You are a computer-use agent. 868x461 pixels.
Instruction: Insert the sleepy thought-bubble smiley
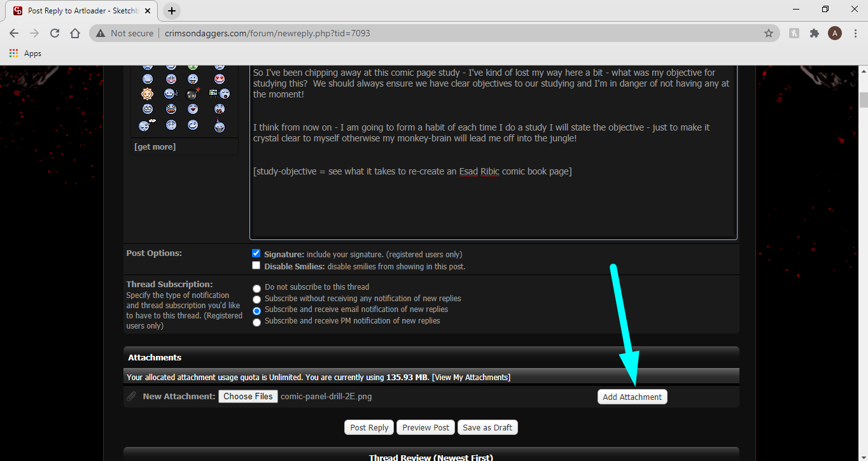point(147,125)
